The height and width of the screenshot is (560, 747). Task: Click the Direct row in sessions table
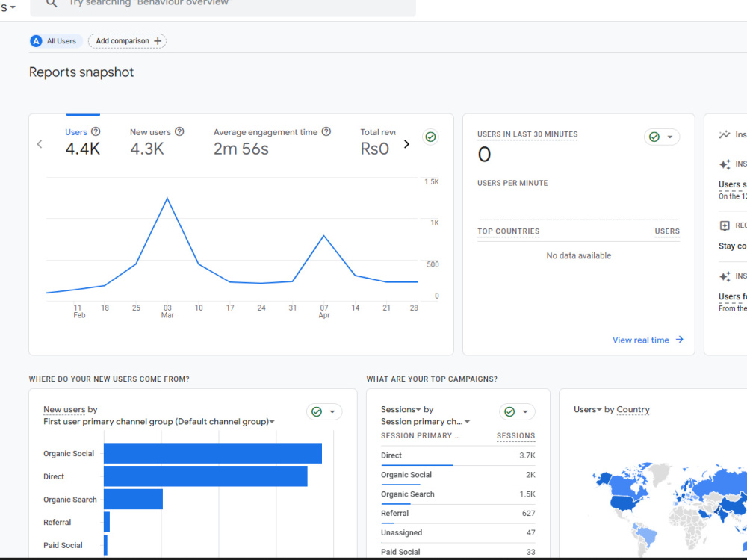click(x=458, y=455)
